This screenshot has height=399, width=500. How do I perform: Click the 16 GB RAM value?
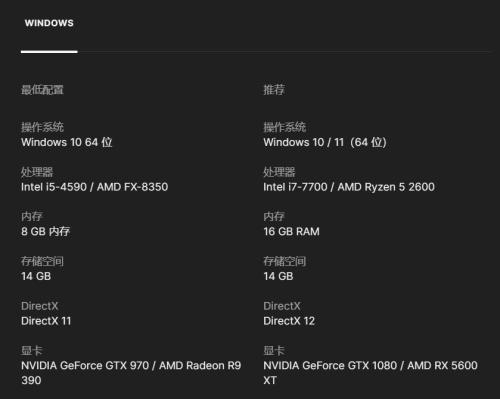click(291, 231)
